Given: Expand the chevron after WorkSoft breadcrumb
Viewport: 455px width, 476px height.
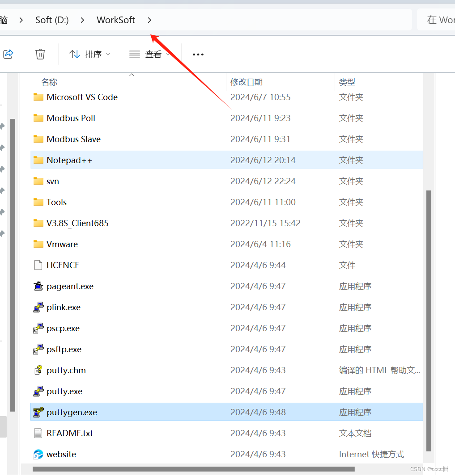Looking at the screenshot, I should [149, 20].
